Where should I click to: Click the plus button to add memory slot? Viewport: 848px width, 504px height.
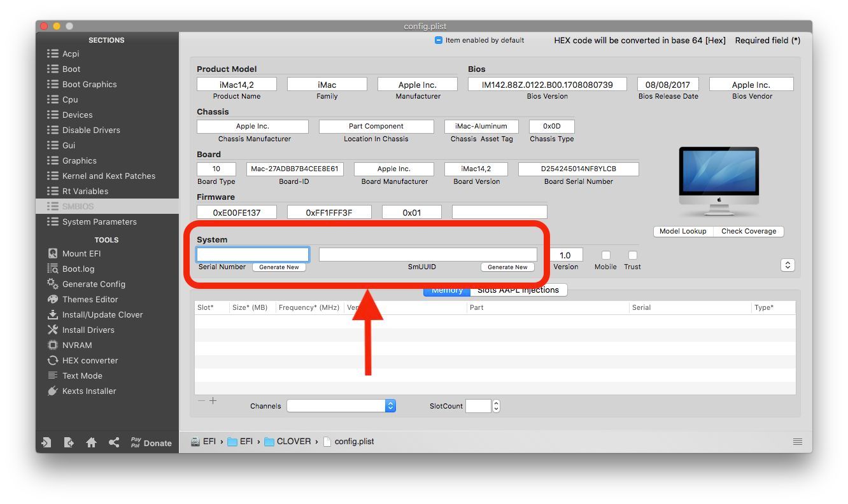pyautogui.click(x=213, y=401)
